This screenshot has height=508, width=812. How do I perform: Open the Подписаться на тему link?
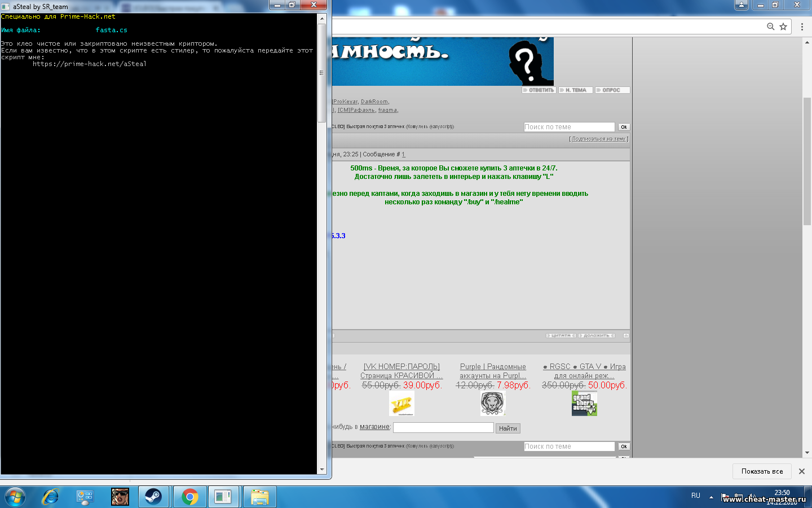(598, 139)
